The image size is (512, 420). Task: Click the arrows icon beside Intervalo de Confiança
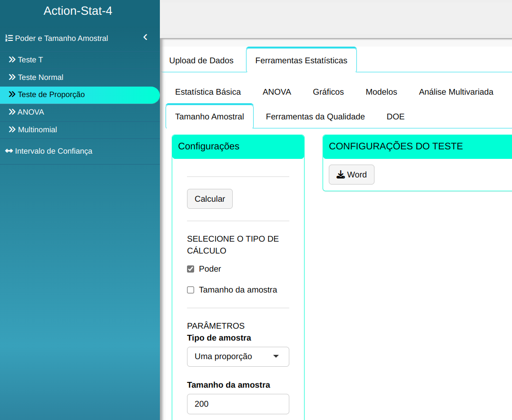point(9,151)
